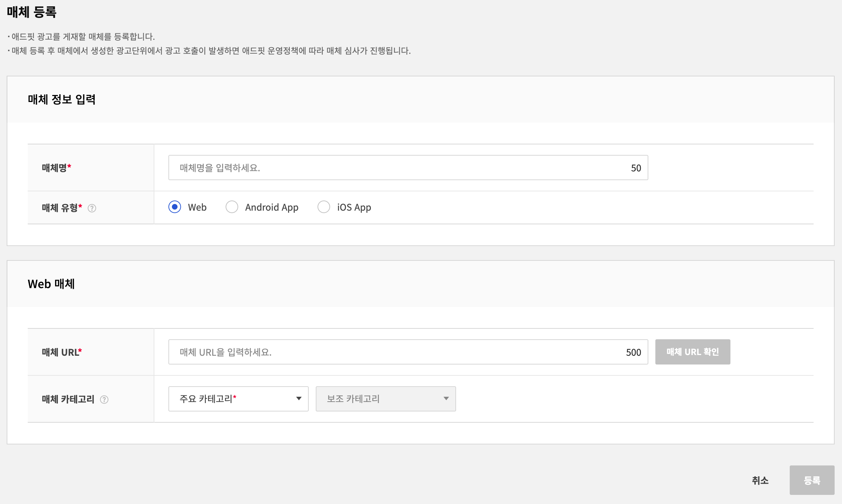Image resolution: width=842 pixels, height=504 pixels.
Task: Click help icon beside 매체 유형 label
Action: click(x=92, y=208)
